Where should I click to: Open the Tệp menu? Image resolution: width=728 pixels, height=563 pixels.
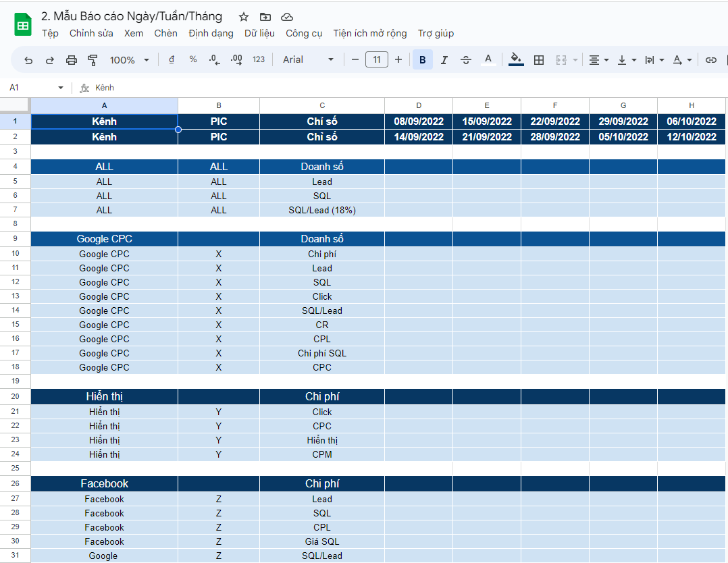(50, 34)
